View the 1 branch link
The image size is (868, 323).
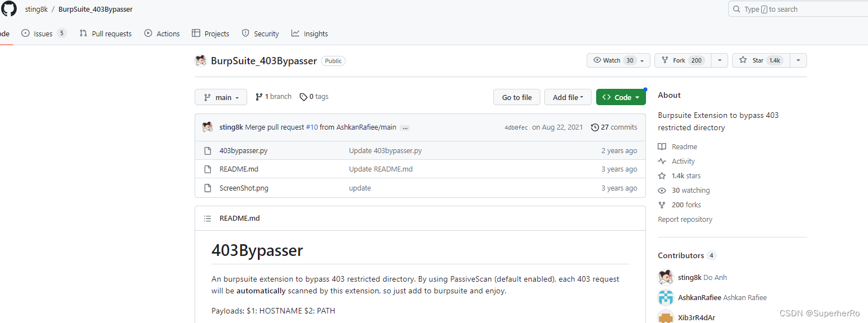273,97
